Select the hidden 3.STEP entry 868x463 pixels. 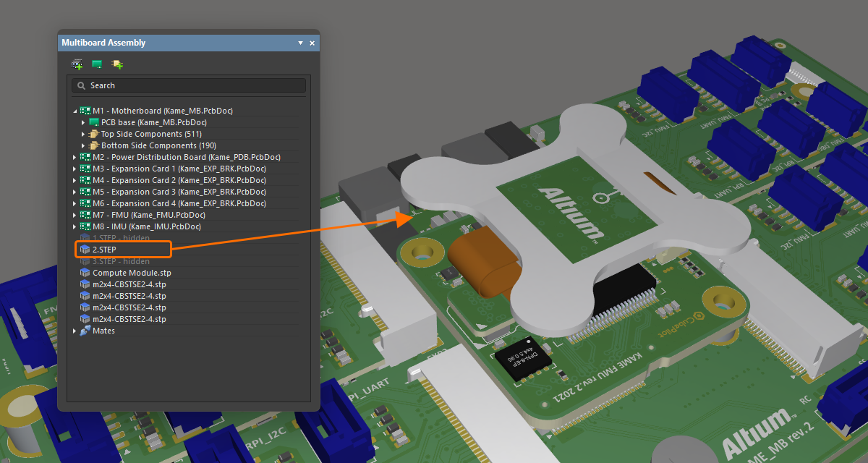(121, 261)
